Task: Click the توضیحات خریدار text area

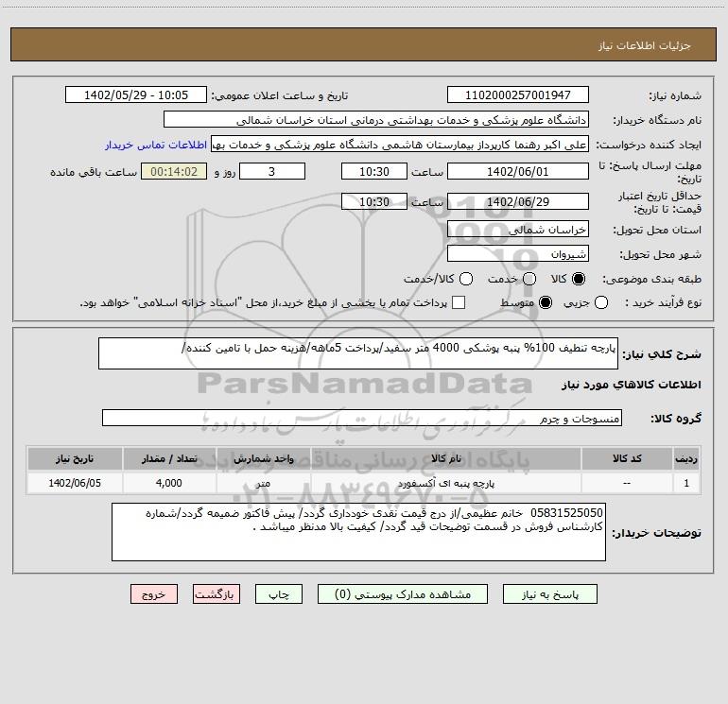Action: coord(358,532)
